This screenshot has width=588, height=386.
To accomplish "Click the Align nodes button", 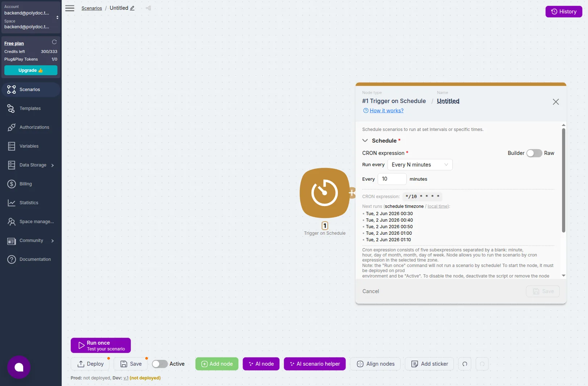I will click(x=375, y=364).
